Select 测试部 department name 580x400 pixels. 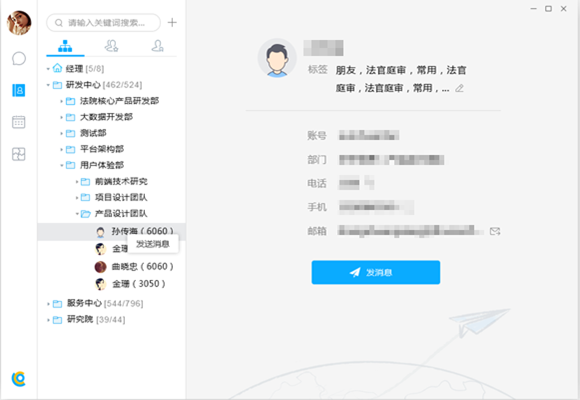point(93,133)
